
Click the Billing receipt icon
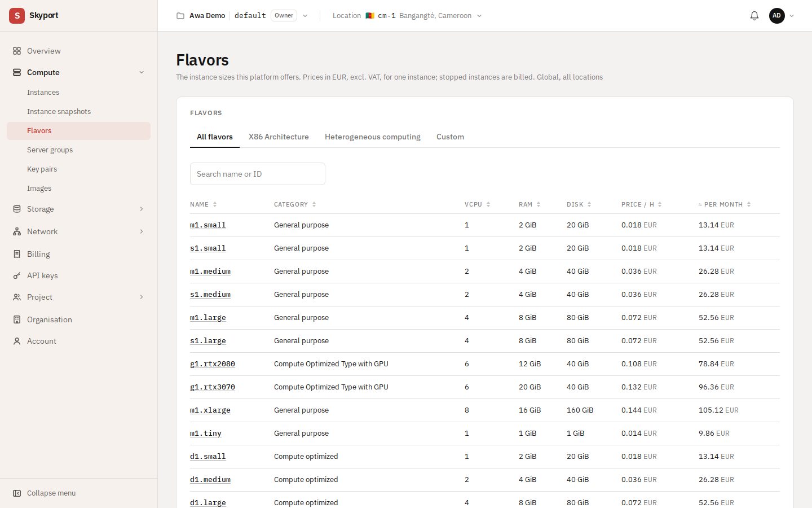pos(17,254)
